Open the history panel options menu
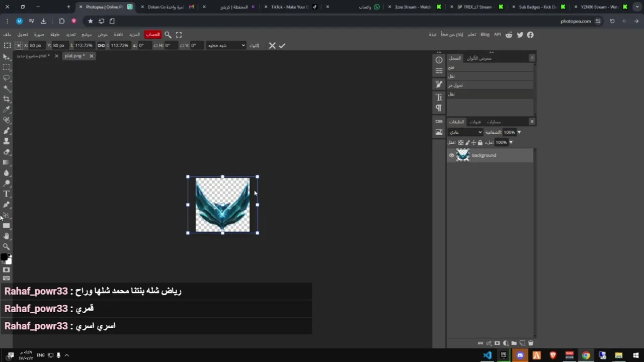The width and height of the screenshot is (644, 362). point(532,58)
